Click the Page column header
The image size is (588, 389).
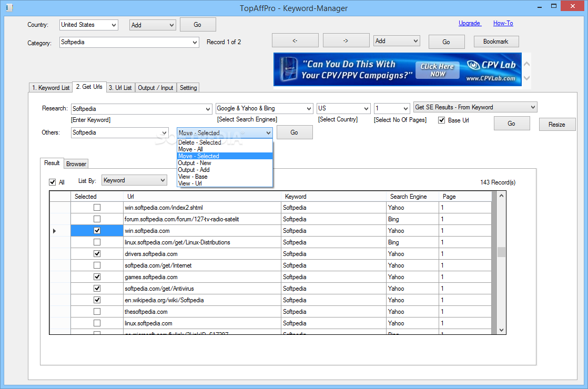point(465,197)
